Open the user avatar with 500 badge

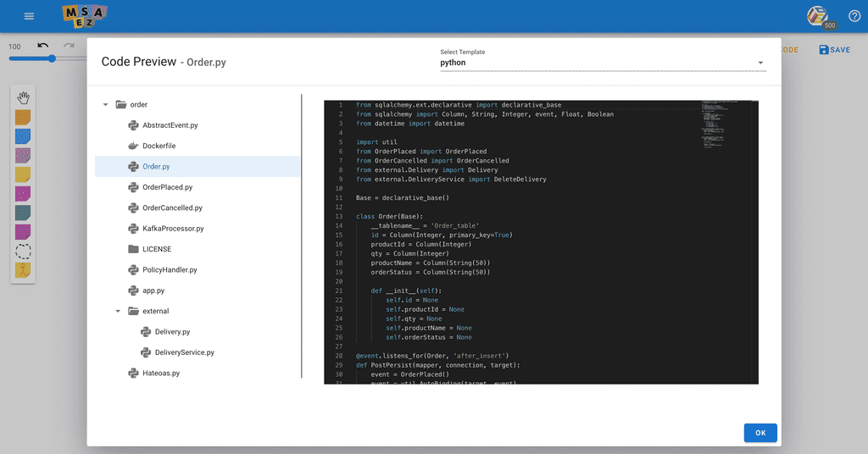pos(820,17)
